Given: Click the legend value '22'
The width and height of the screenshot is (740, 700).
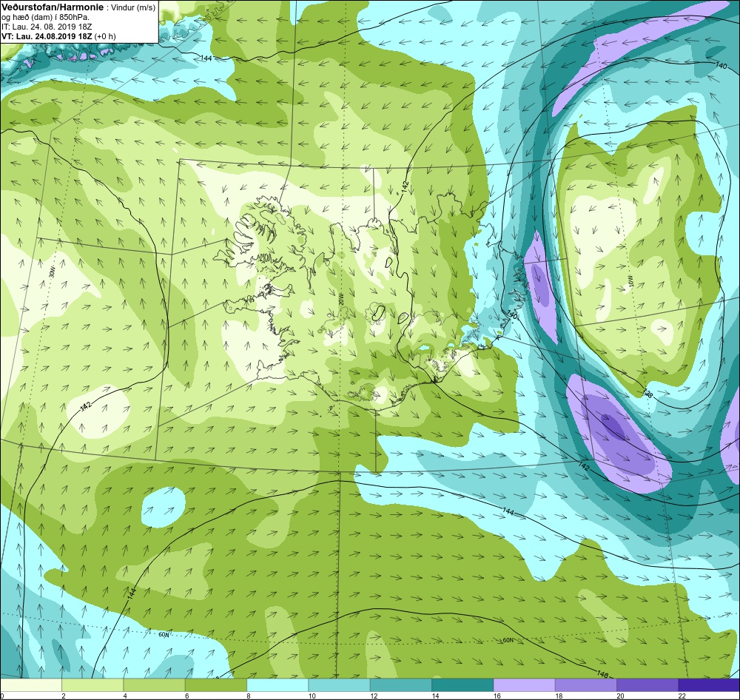Looking at the screenshot, I should (x=682, y=696).
